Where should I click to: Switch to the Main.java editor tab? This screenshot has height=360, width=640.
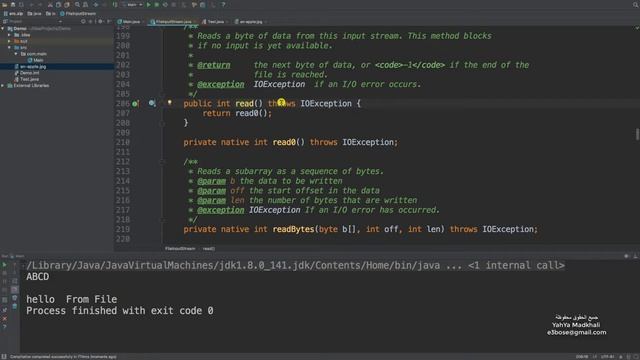coord(129,22)
